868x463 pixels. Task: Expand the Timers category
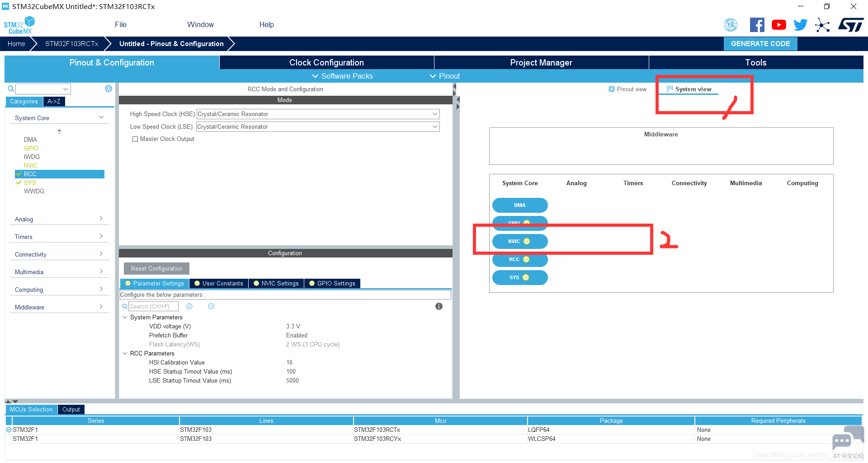coord(59,237)
